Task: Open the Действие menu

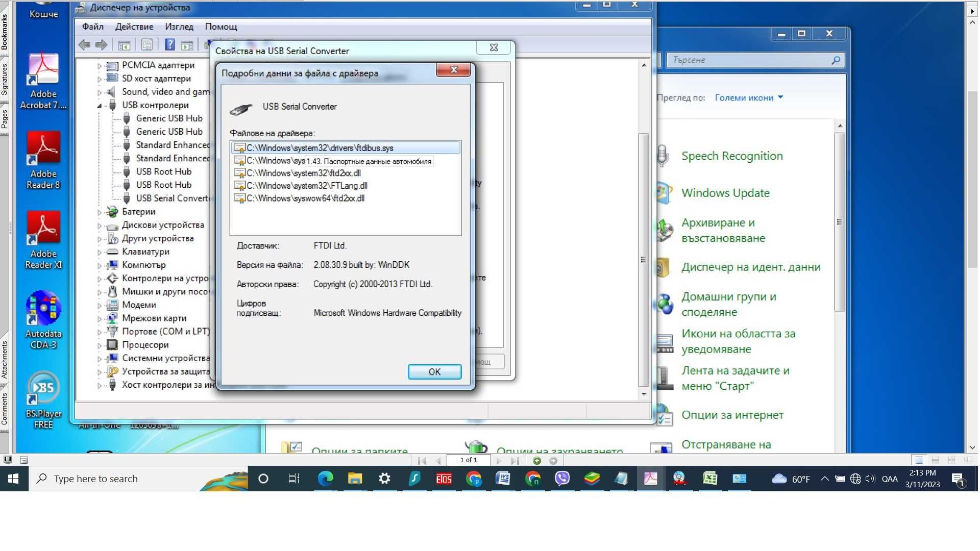Action: pos(134,27)
